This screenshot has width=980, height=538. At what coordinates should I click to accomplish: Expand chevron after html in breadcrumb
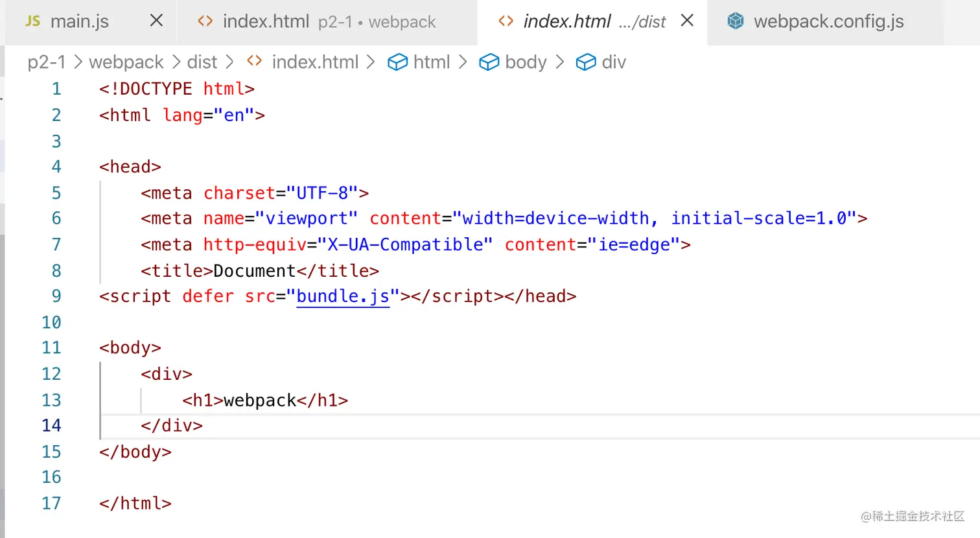(x=463, y=62)
